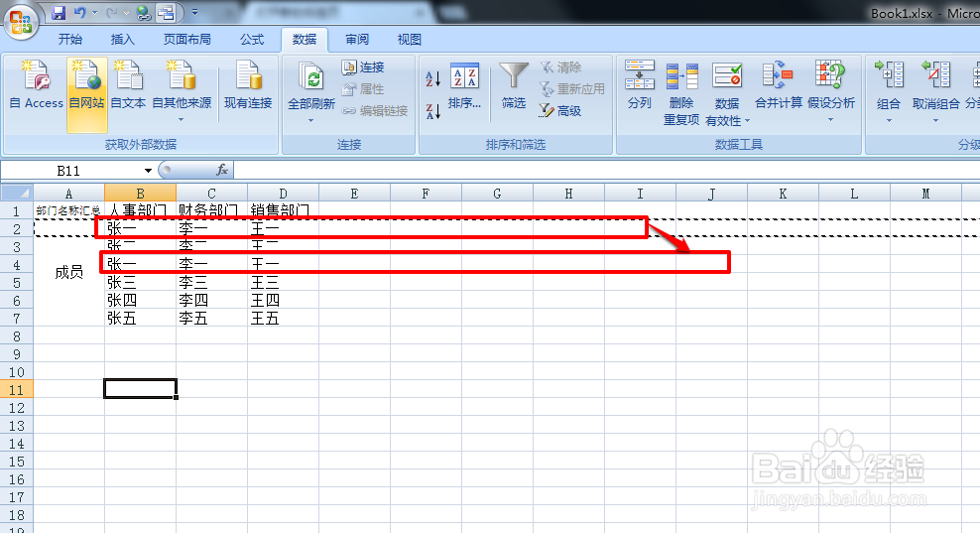Expand the Name Box dropdown
Screen dimensions: 980x533
click(148, 170)
